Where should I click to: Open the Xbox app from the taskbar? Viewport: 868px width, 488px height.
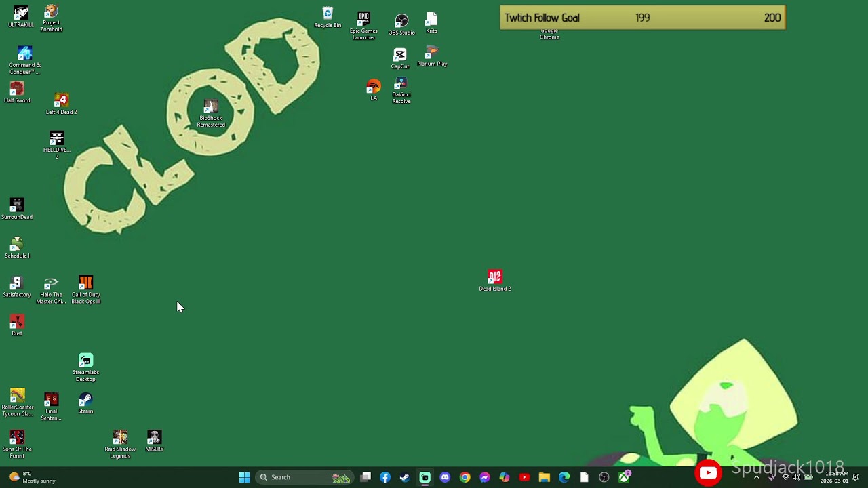(x=624, y=477)
